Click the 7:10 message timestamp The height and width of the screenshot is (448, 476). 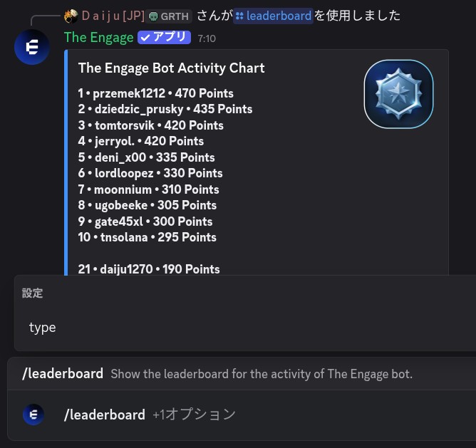pyautogui.click(x=207, y=38)
